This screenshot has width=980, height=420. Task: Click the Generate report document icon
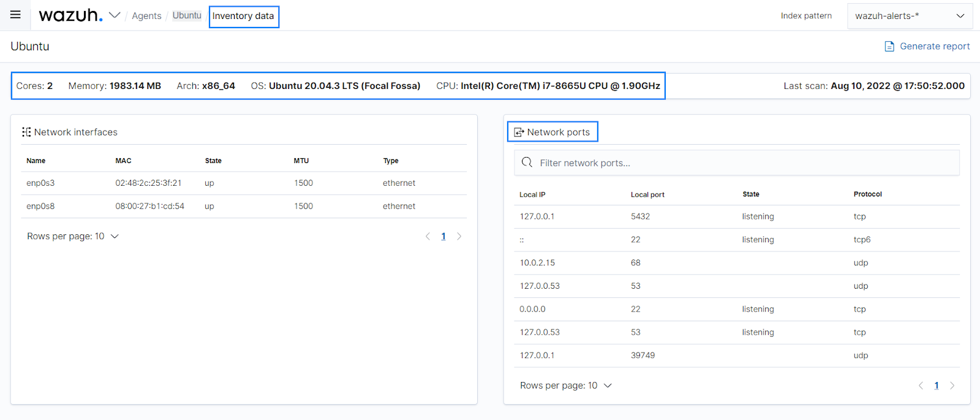tap(889, 47)
